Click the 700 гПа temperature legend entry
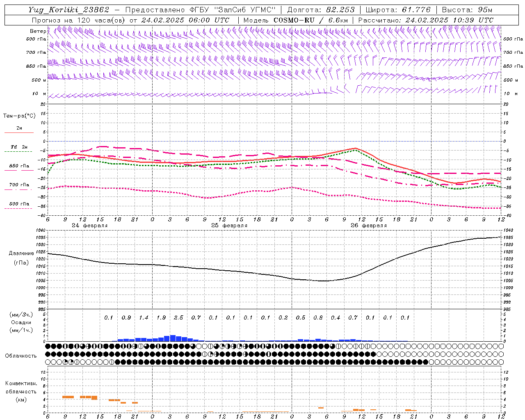 point(19,185)
